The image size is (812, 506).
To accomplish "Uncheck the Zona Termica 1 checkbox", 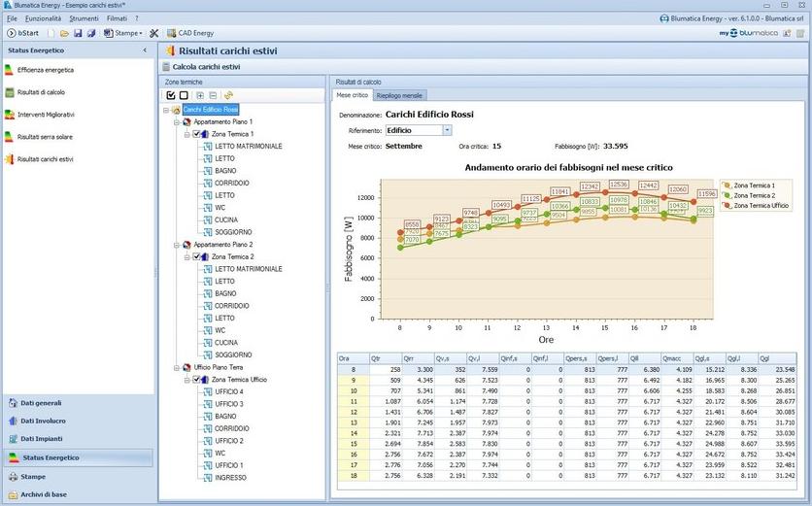I will (x=197, y=134).
